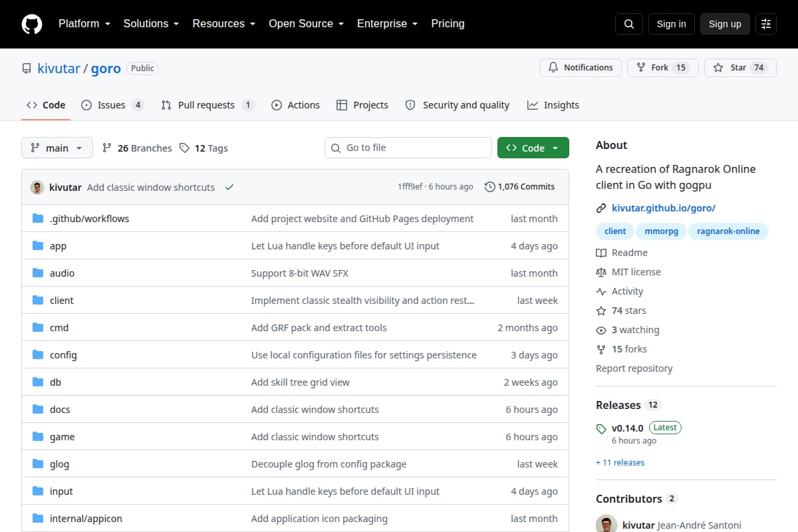Click the Notifications bell button
The image size is (798, 532).
tap(581, 68)
